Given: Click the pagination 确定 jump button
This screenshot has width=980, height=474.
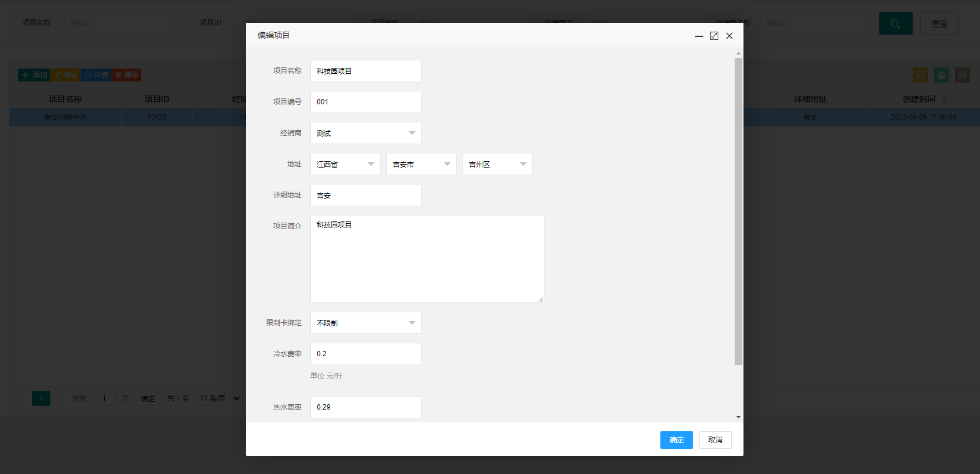Looking at the screenshot, I should point(148,398).
